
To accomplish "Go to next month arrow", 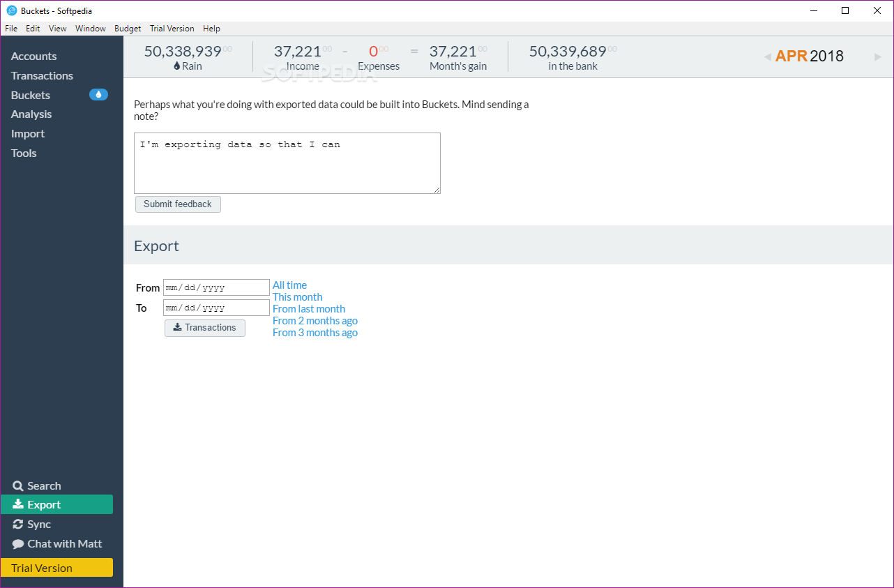I will tap(878, 57).
